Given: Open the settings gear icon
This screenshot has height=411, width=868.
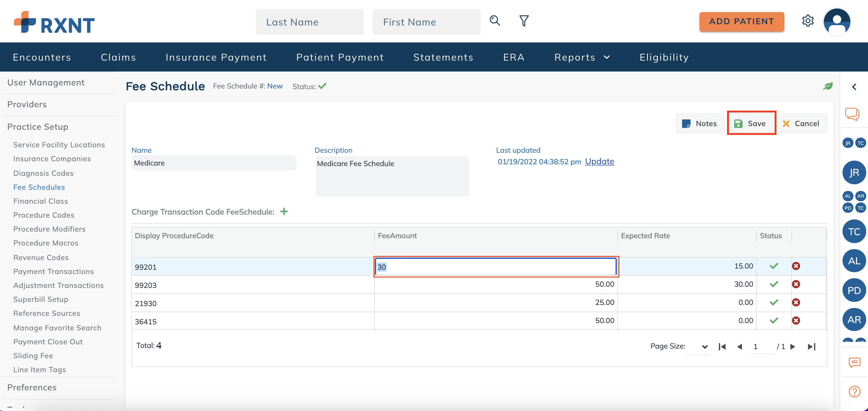Looking at the screenshot, I should click(x=808, y=21).
